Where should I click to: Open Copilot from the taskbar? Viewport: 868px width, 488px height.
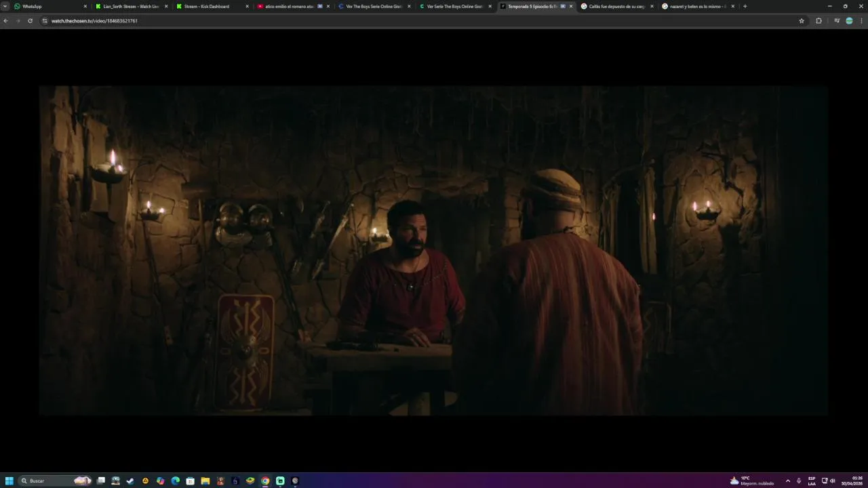160,481
